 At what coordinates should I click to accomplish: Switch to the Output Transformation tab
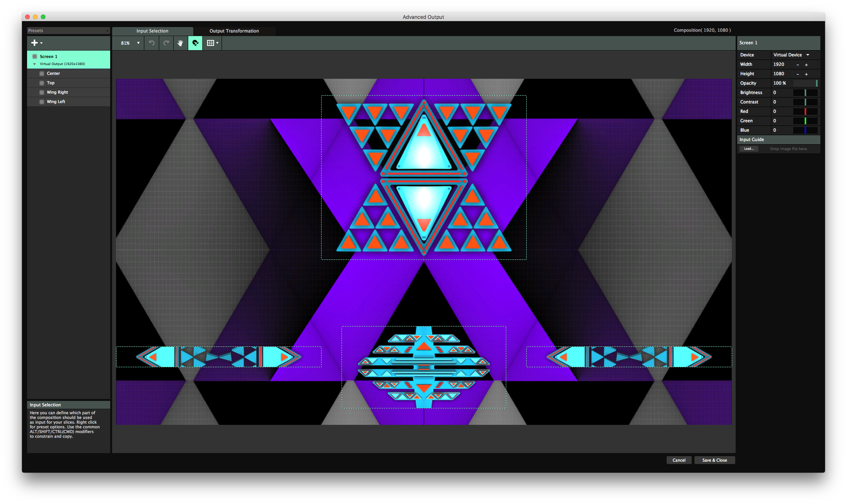[234, 31]
